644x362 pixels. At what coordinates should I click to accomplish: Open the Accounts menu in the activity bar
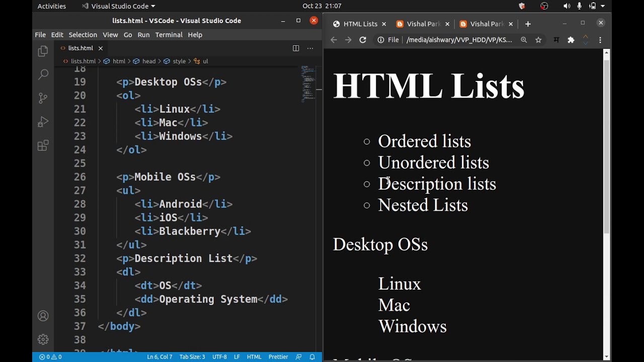point(43,316)
